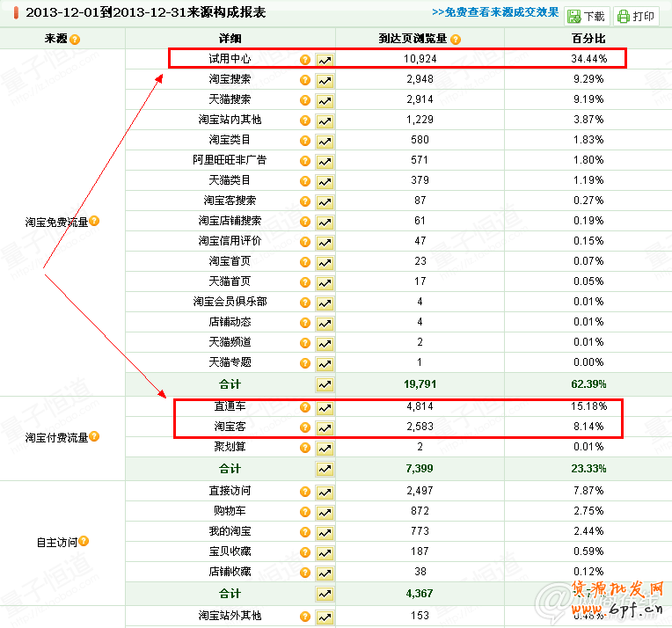
Task: Select the 天猫频道 source name
Action: tap(230, 341)
